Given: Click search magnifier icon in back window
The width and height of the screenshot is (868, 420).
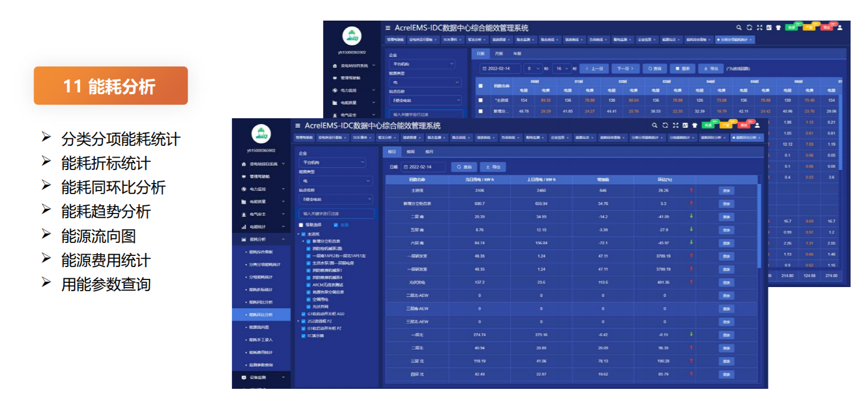Looking at the screenshot, I should point(739,27).
